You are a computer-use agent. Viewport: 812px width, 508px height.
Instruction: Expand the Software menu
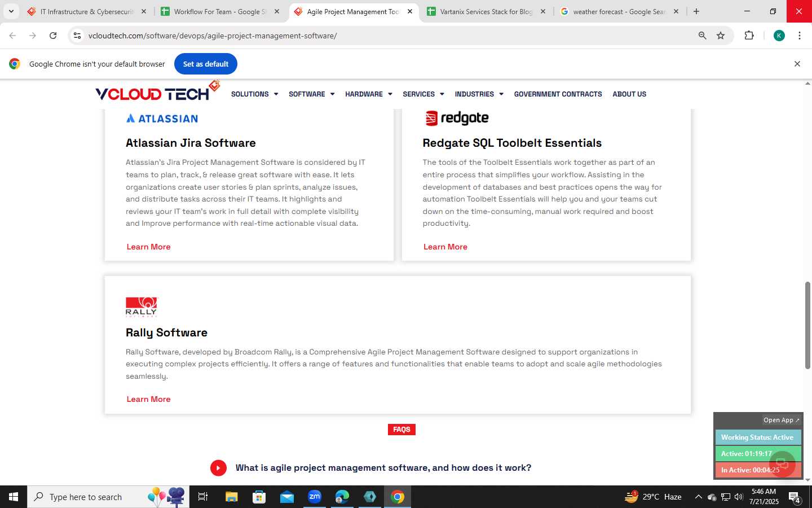tap(311, 94)
